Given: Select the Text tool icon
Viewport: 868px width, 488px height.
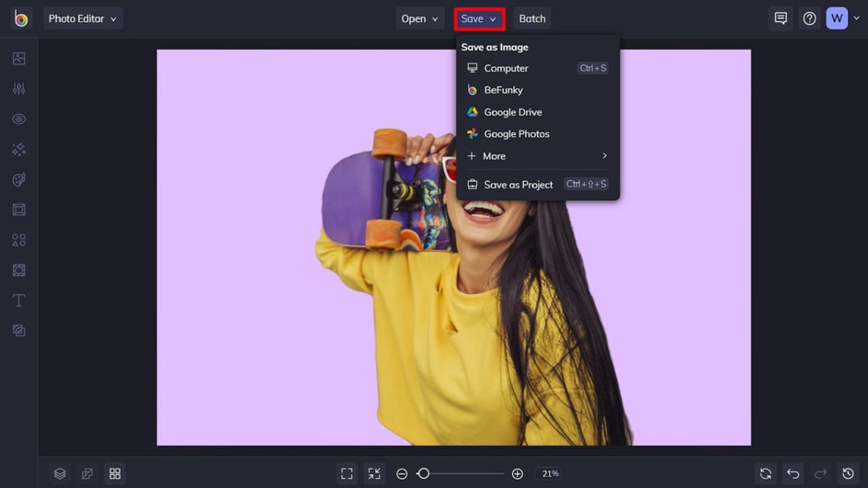Looking at the screenshot, I should point(18,301).
